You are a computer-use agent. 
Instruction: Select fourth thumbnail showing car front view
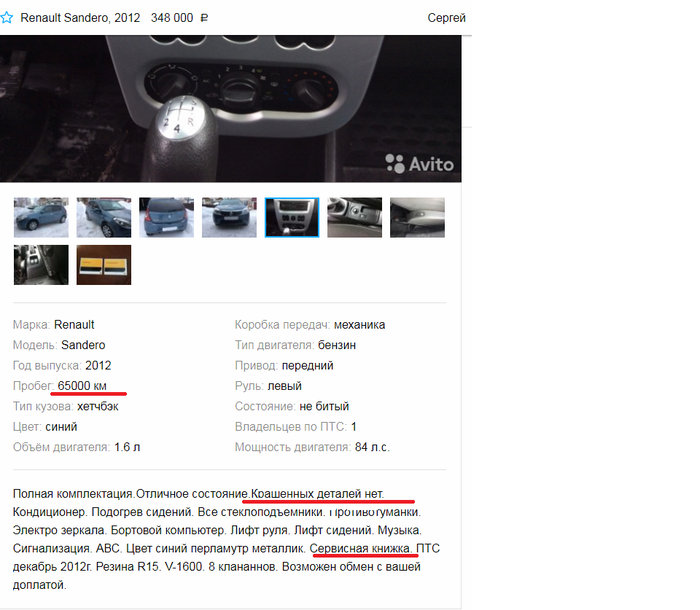coord(229,217)
